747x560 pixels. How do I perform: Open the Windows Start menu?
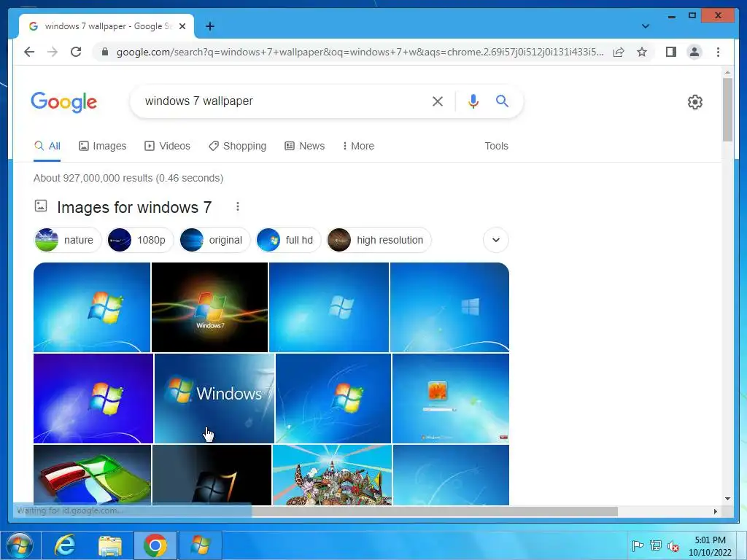[20, 545]
